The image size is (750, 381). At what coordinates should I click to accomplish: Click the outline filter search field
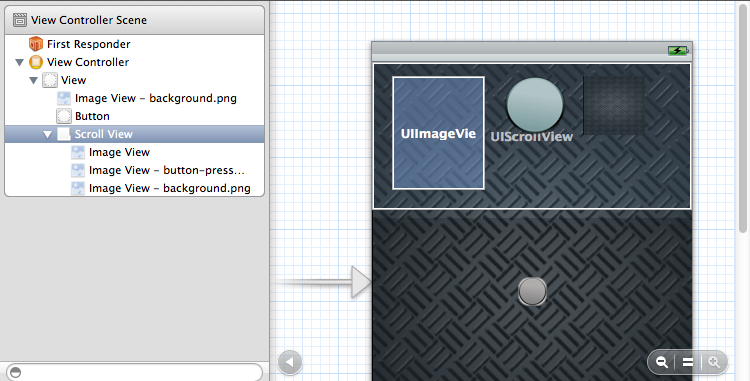click(x=134, y=372)
